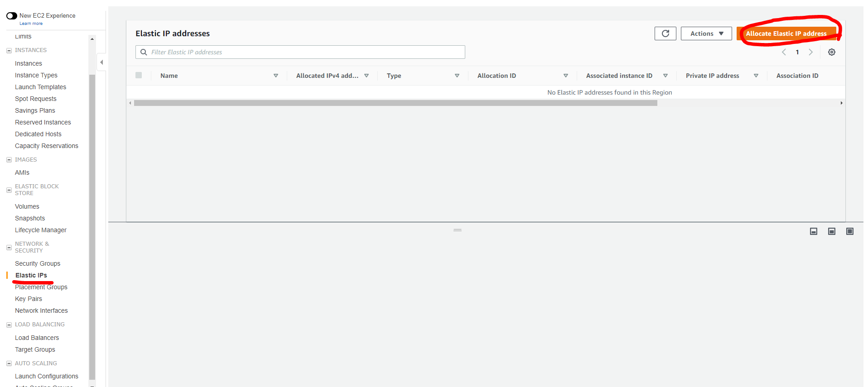Open Target Groups page

pyautogui.click(x=35, y=349)
